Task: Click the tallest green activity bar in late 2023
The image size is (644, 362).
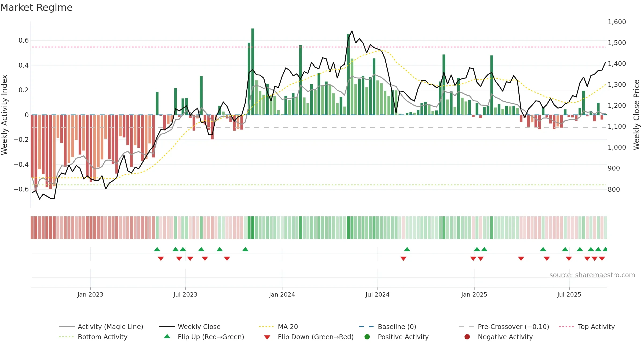Action: (x=253, y=72)
